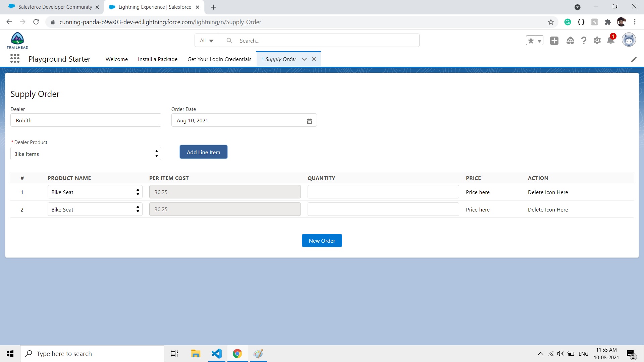Launch Visual Studio Code from the taskbar
Image resolution: width=644 pixels, height=362 pixels.
(217, 353)
